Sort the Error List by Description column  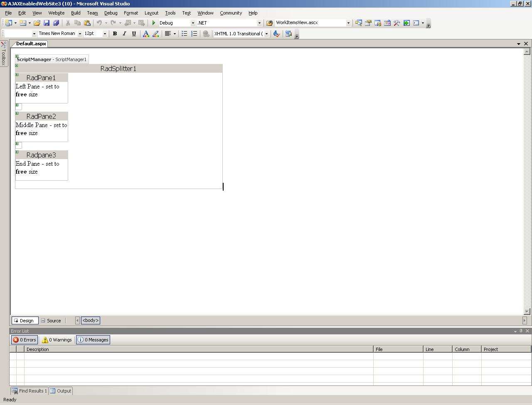coord(199,349)
